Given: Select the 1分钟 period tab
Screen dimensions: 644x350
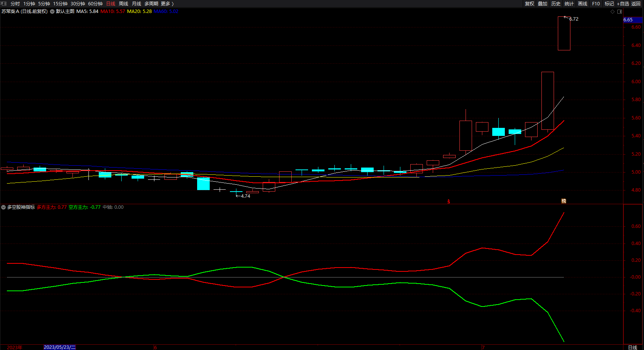Looking at the screenshot, I should tap(29, 3).
